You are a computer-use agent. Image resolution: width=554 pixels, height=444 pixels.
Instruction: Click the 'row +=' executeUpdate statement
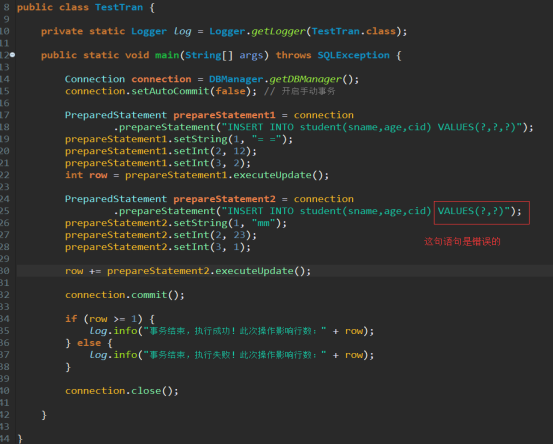click(188, 271)
